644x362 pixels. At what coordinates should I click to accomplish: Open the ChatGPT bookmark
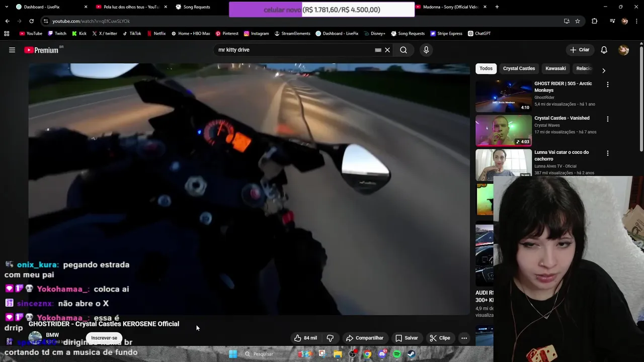(479, 34)
